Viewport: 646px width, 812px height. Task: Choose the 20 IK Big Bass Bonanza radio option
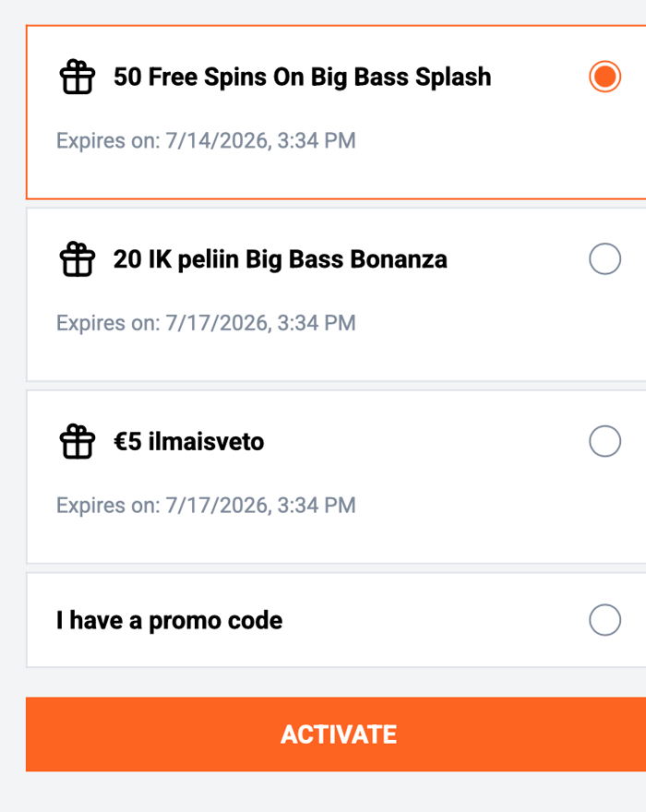coord(604,259)
